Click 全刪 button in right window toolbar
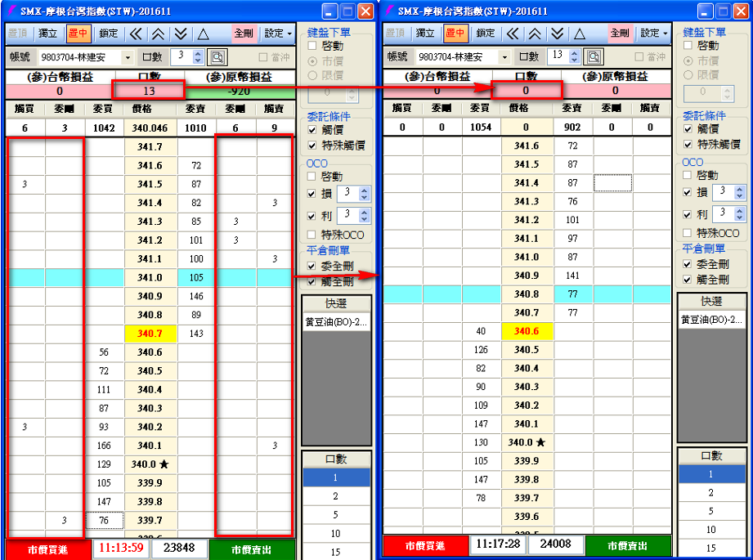Viewport: 753px width, 560px height. (x=620, y=34)
